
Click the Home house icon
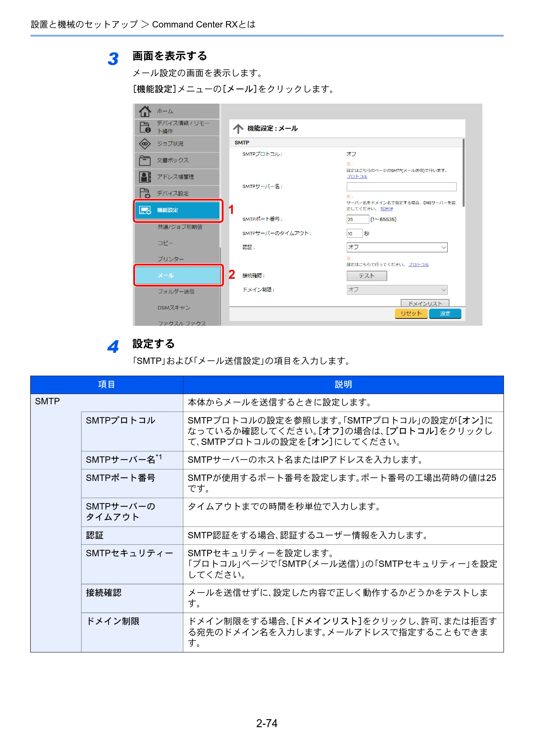coord(145,111)
